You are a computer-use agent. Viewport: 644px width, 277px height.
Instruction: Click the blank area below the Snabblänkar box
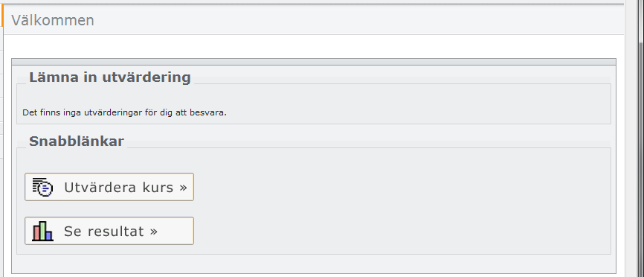314,264
